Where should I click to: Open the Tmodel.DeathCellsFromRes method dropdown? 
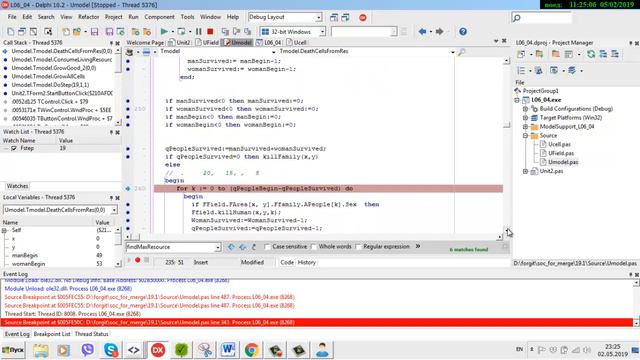pos(452,52)
